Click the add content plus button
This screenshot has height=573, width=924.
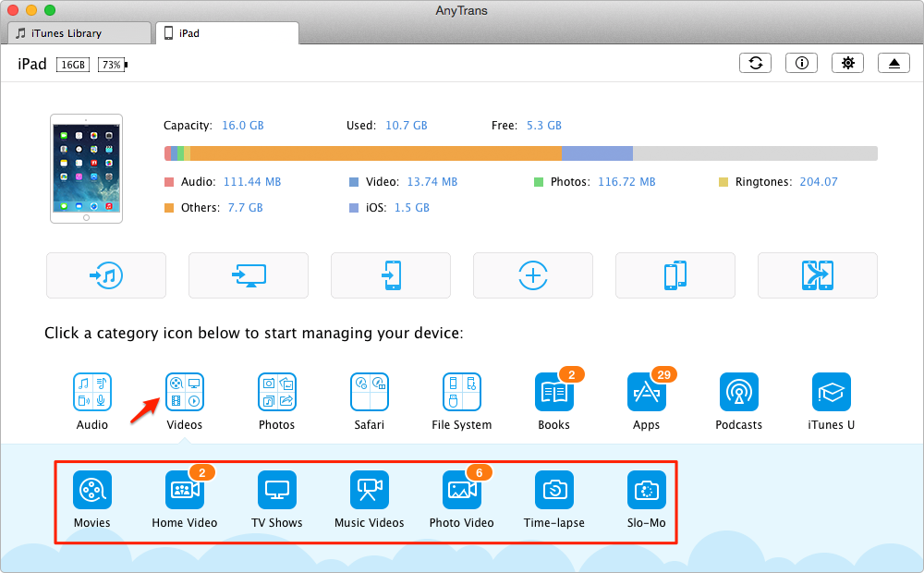pos(533,275)
